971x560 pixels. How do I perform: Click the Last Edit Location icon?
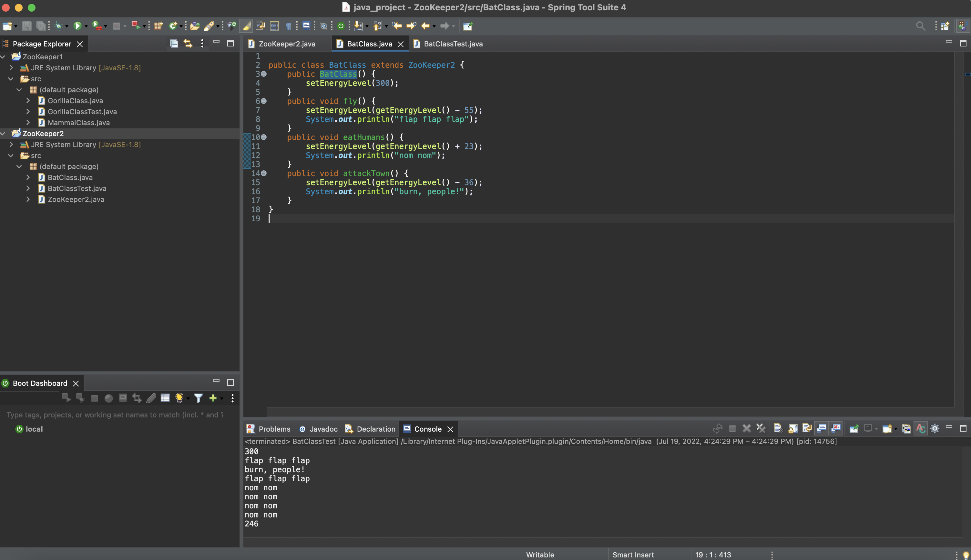(x=397, y=26)
